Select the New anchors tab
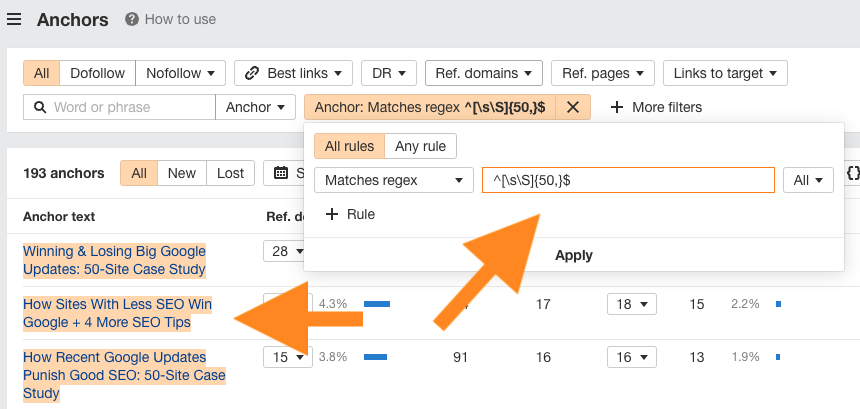Image resolution: width=860 pixels, height=409 pixels. pos(182,173)
